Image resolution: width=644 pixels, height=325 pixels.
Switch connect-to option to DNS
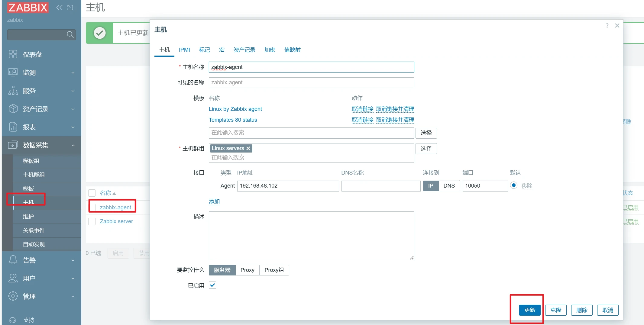[449, 186]
